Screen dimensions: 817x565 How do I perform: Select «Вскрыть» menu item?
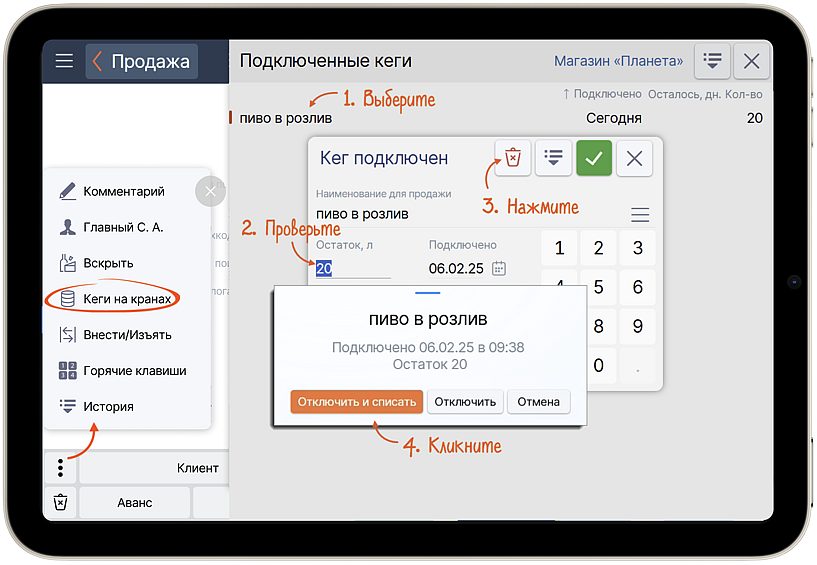(108, 263)
